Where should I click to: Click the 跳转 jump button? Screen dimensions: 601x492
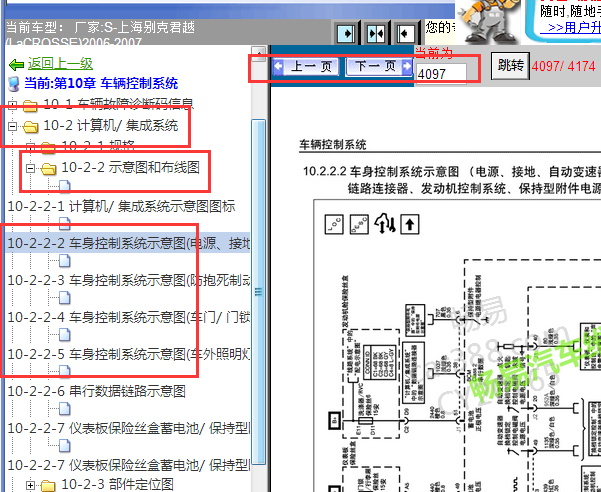click(x=510, y=66)
